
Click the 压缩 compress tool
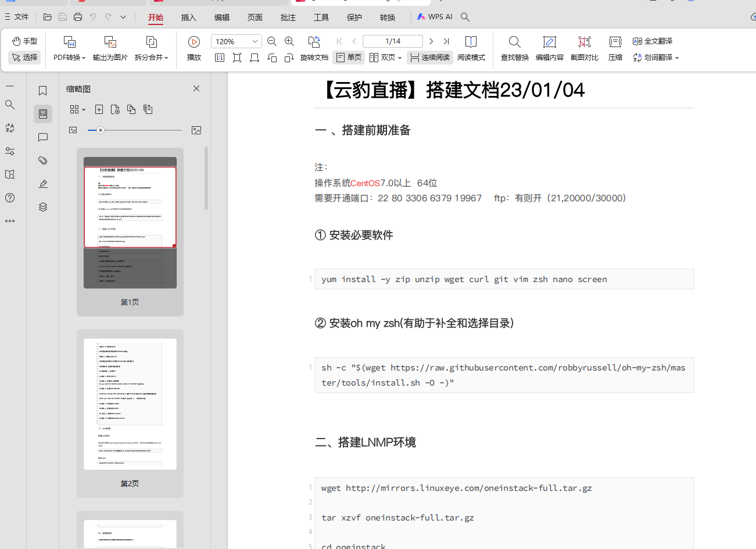(x=615, y=48)
